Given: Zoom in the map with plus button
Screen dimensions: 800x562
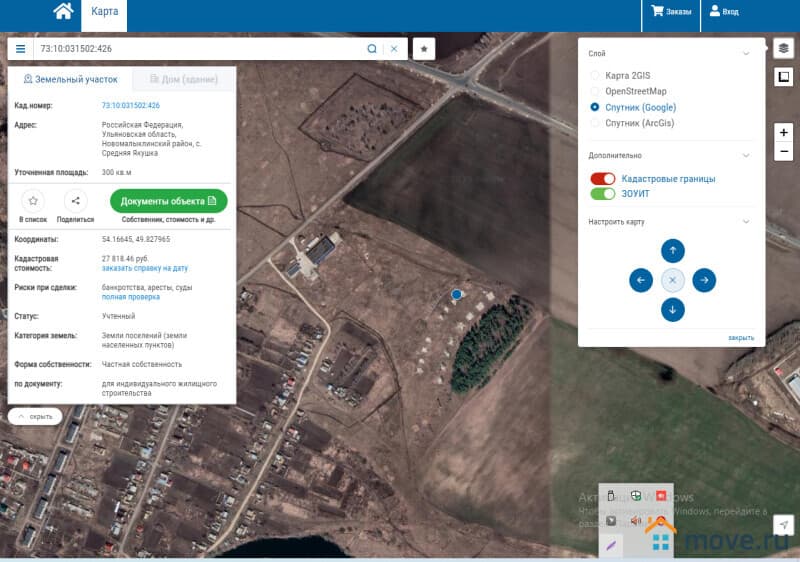Looking at the screenshot, I should 784,133.
